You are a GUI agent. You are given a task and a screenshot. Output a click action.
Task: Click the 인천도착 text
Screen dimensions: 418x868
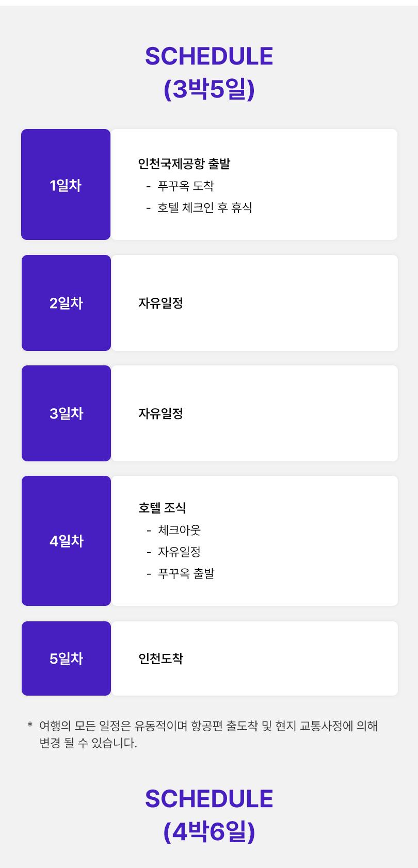coord(160,658)
